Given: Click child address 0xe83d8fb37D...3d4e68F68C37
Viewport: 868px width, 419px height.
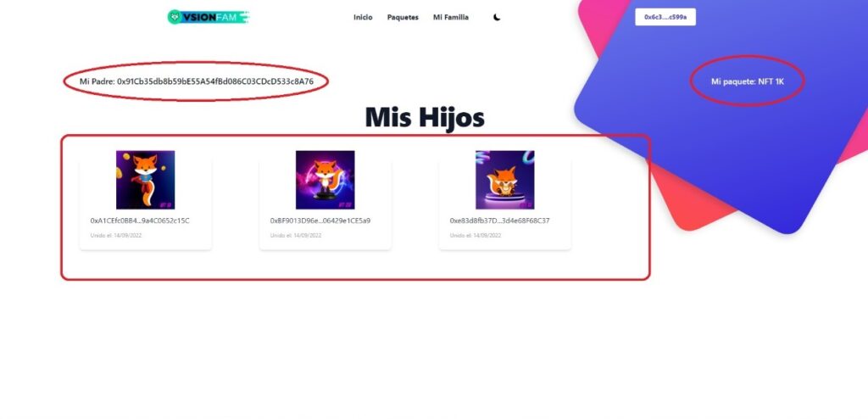Looking at the screenshot, I should click(x=500, y=221).
